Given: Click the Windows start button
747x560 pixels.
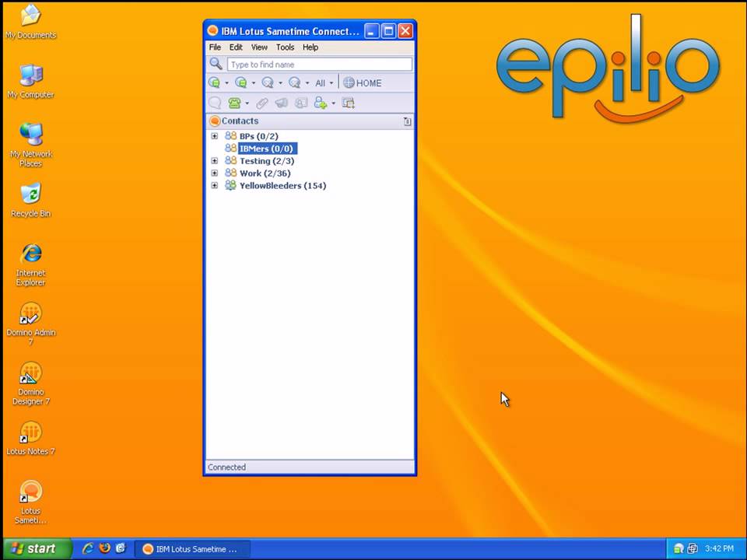Looking at the screenshot, I should point(37,548).
